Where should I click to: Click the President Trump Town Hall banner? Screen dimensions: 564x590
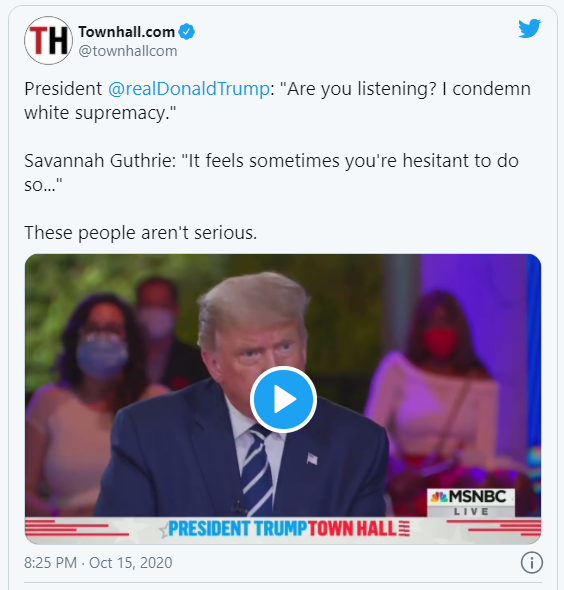pyautogui.click(x=283, y=529)
